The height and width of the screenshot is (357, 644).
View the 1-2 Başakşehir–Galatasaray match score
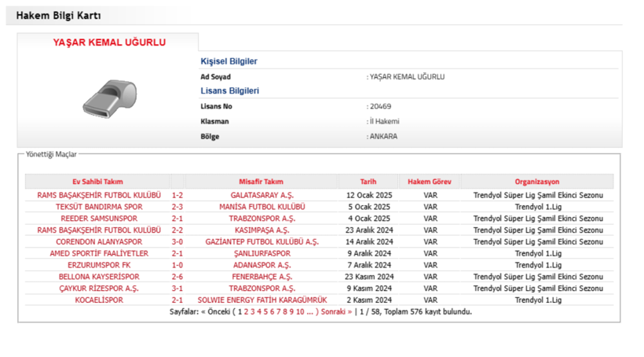tap(177, 195)
